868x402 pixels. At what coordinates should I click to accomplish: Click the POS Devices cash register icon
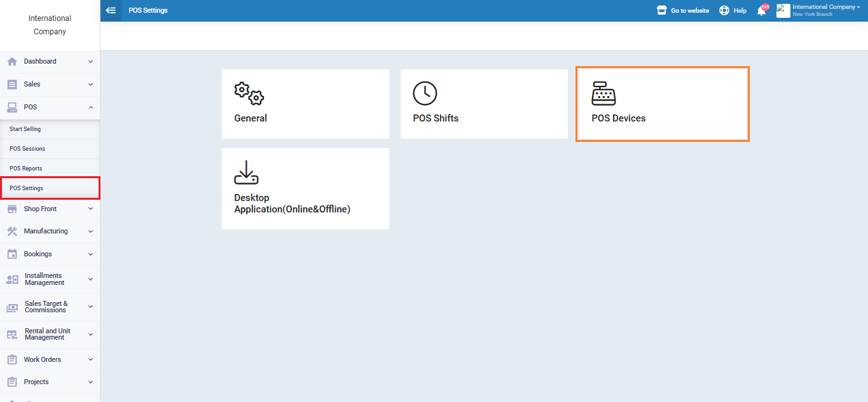(x=603, y=94)
